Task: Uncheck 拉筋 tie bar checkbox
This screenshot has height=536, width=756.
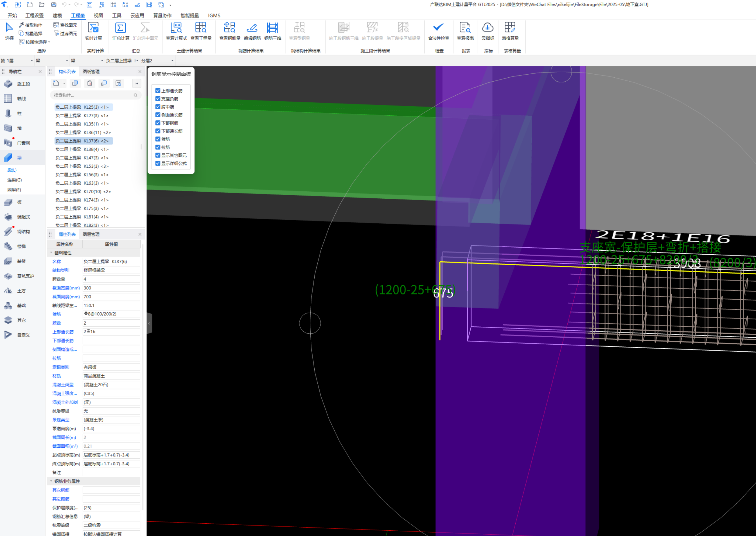Action: pos(158,147)
